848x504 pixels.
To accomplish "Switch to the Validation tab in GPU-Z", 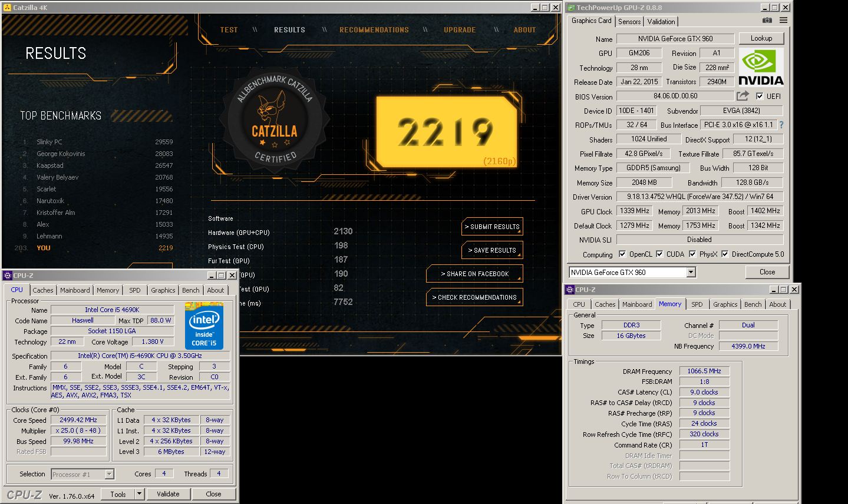I will (x=661, y=21).
